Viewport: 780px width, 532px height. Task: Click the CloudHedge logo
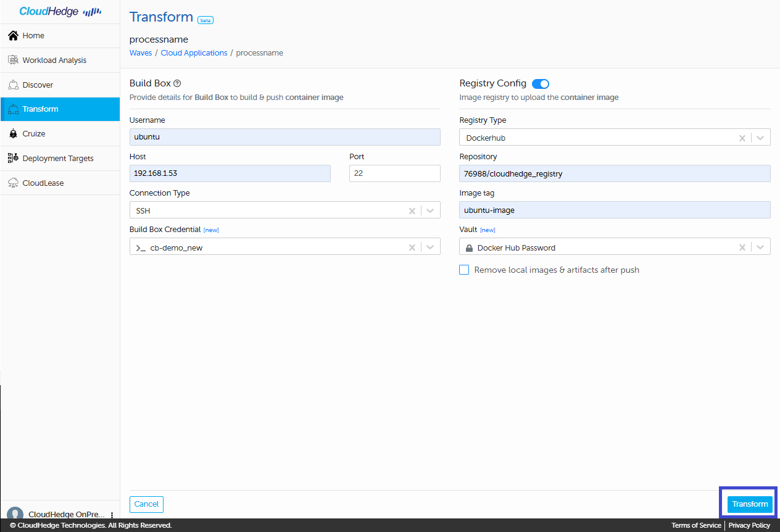[60, 11]
